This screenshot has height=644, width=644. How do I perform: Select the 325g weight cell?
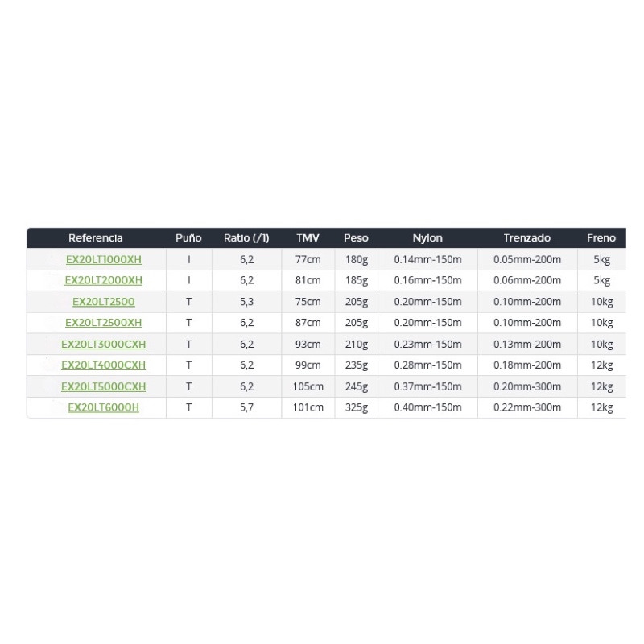[357, 407]
